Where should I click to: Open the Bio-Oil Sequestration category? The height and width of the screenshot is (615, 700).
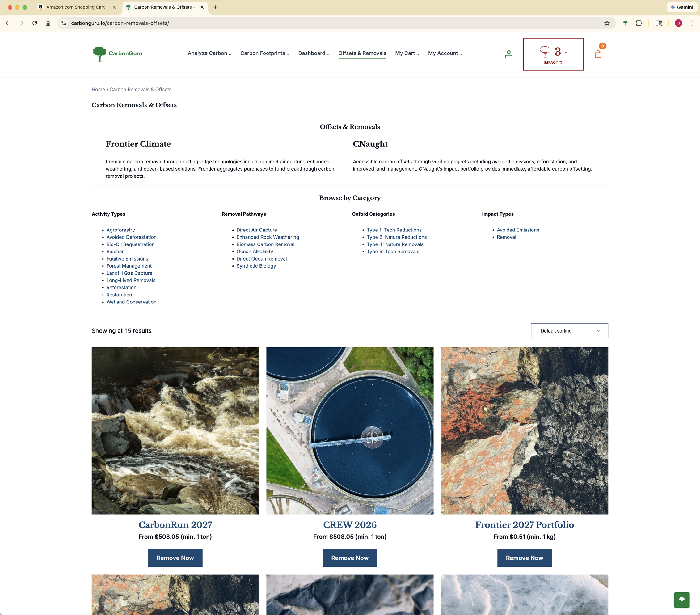tap(130, 244)
